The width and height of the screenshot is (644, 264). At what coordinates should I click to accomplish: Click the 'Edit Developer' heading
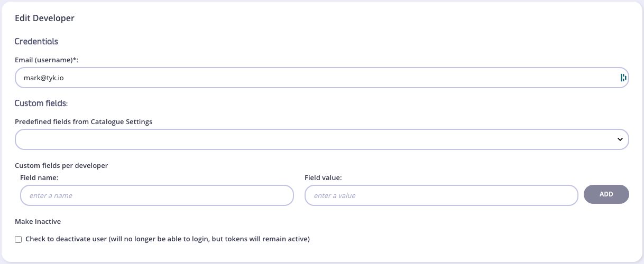click(44, 18)
